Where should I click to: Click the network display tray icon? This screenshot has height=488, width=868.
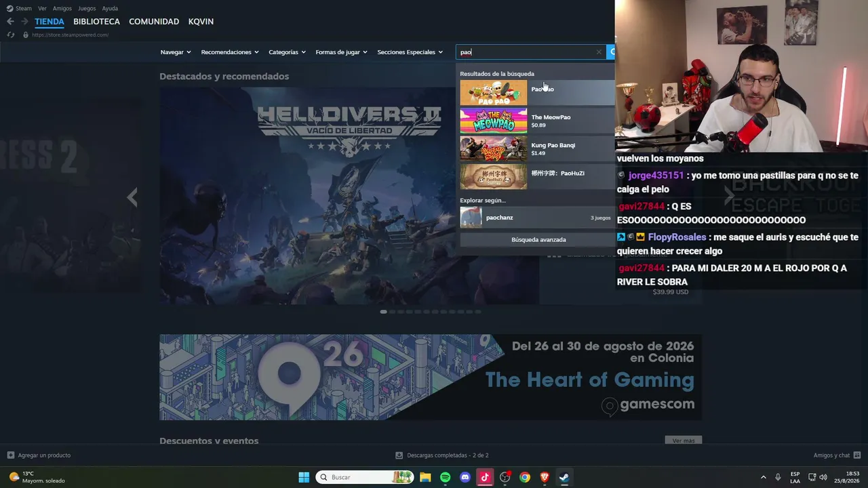point(812,477)
